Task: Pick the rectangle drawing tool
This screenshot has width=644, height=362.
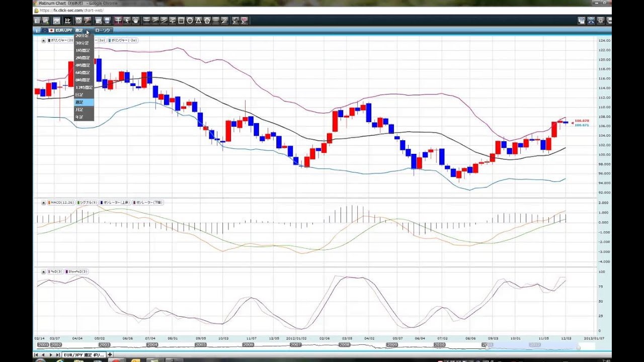Action: pos(181,21)
